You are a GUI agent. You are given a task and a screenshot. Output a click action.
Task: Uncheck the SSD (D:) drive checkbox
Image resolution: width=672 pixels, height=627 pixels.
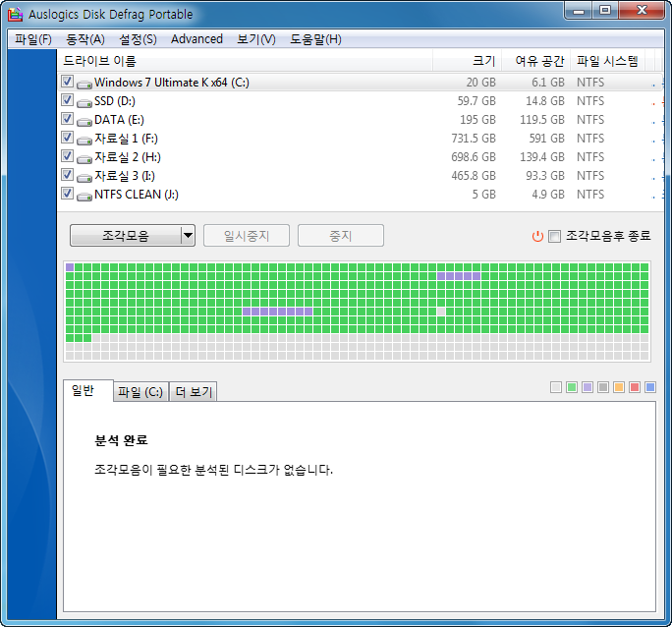[x=67, y=100]
